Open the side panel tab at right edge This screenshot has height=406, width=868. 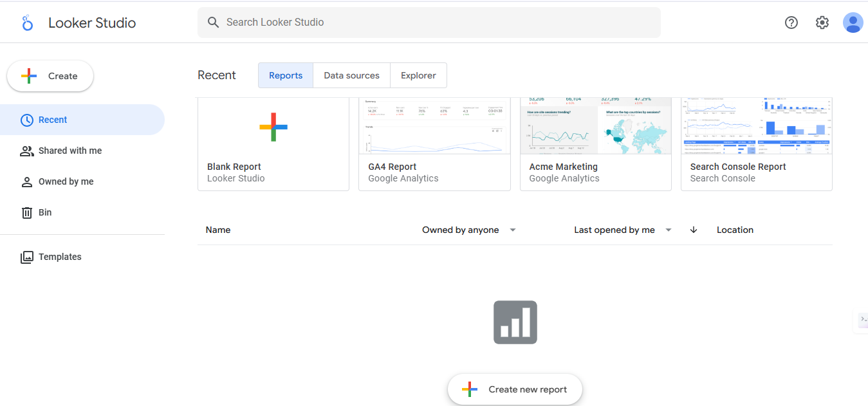(x=862, y=320)
